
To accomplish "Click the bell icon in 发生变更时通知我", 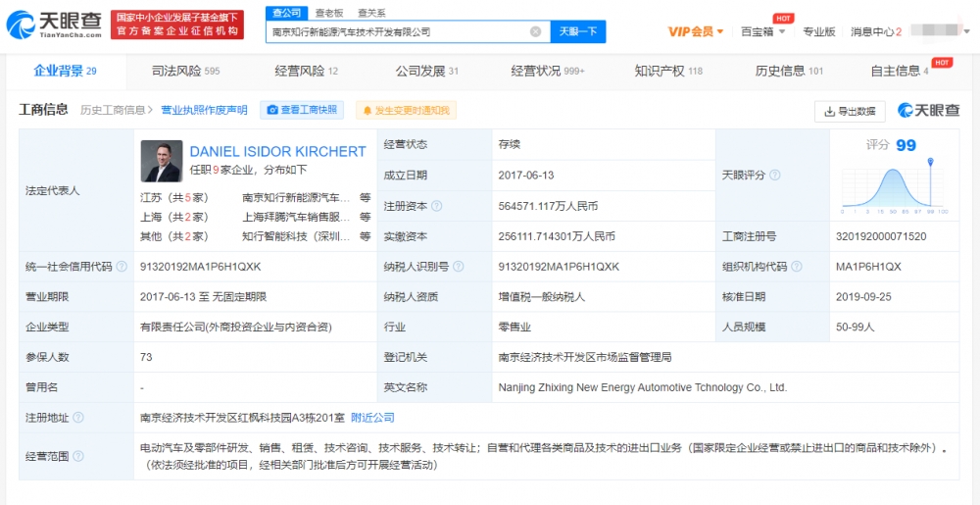I will point(367,111).
